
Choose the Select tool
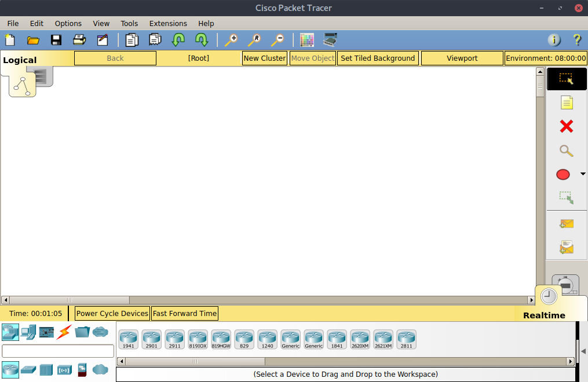coord(566,79)
